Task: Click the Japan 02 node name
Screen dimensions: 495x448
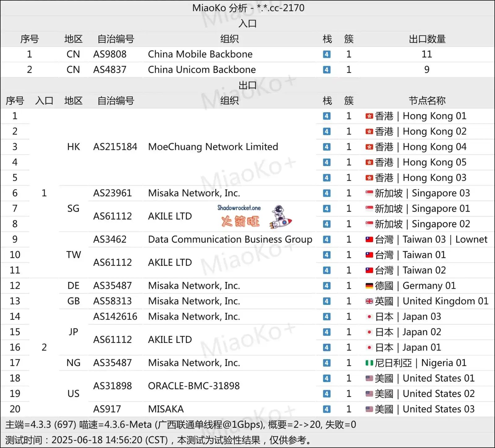Action: point(408,332)
